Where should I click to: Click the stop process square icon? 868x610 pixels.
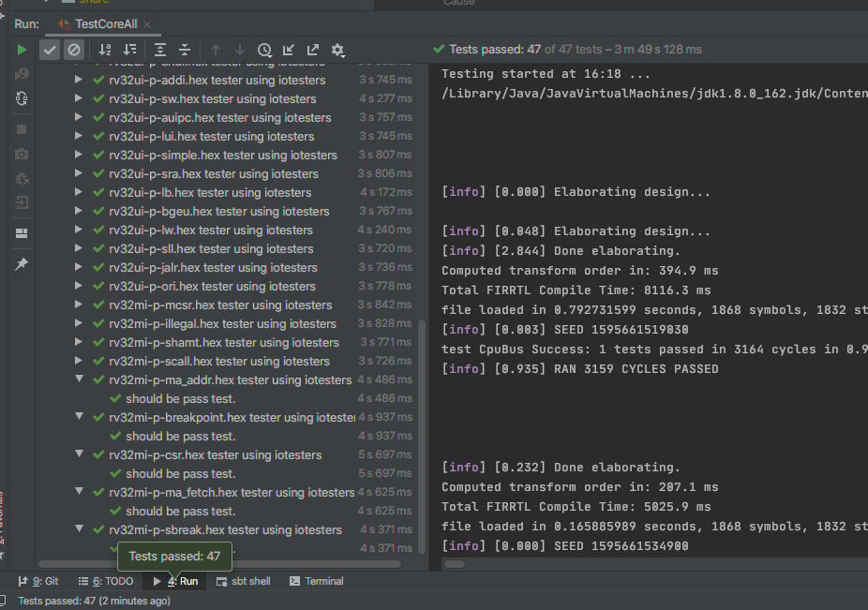[22, 129]
